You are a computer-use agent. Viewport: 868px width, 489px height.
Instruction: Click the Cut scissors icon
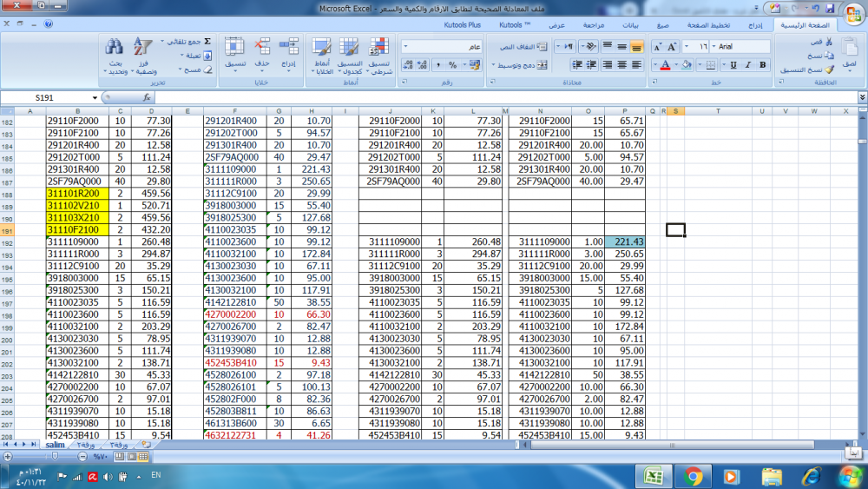[x=831, y=42]
